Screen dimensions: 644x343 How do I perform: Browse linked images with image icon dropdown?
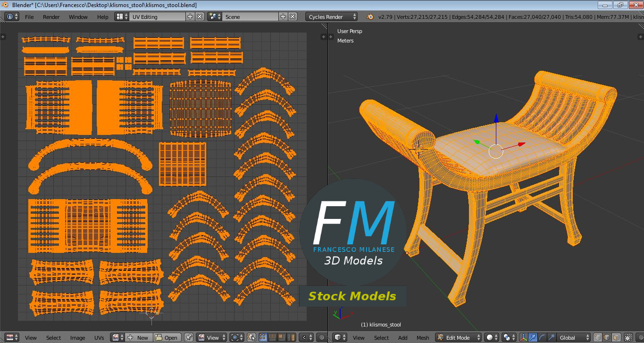tap(117, 337)
